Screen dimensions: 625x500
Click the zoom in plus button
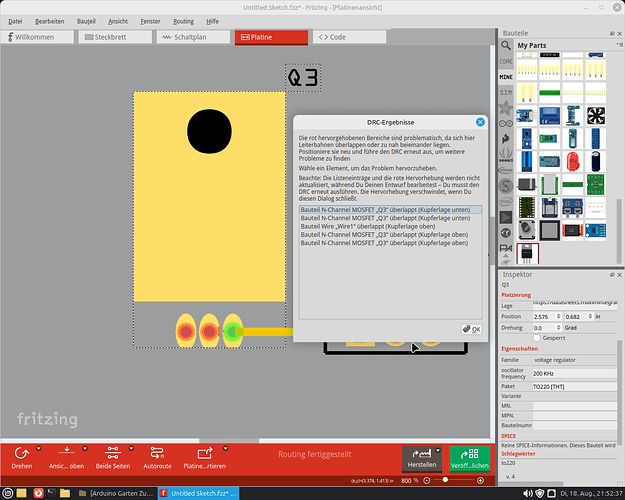[x=480, y=480]
